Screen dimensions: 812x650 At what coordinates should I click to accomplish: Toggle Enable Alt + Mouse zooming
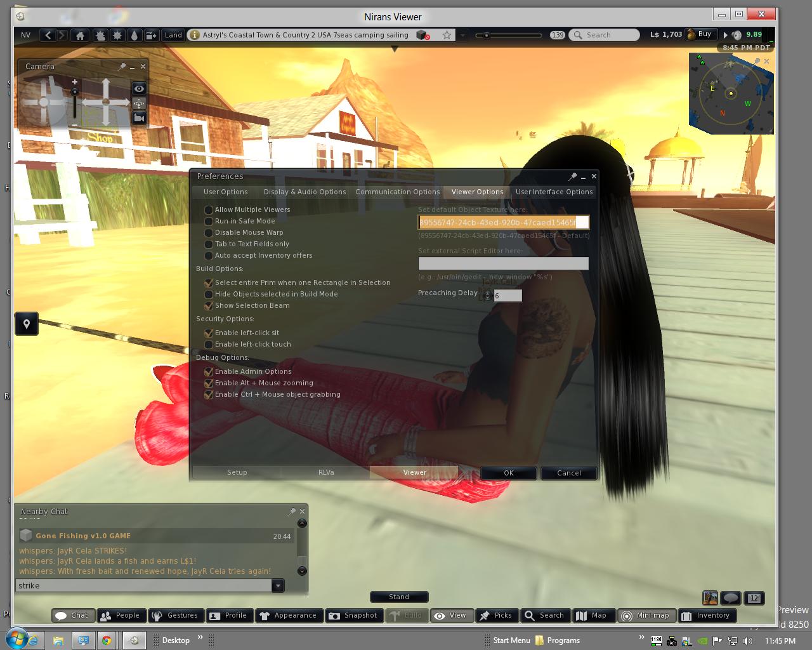point(209,383)
